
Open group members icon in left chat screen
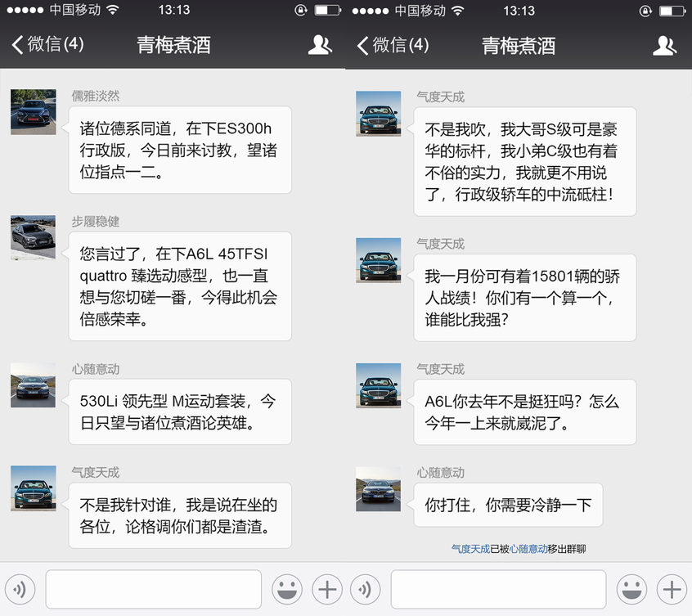[x=320, y=45]
